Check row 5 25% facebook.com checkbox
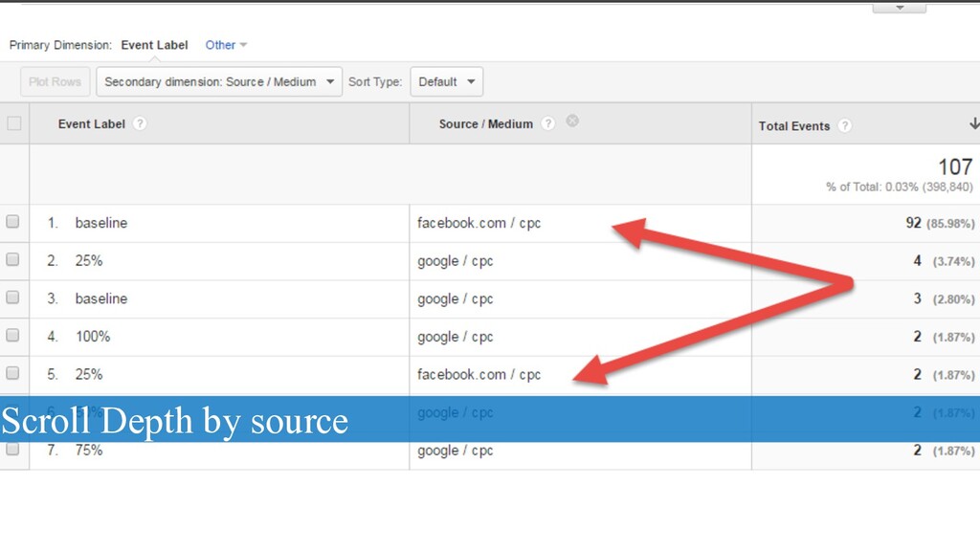 tap(12, 374)
